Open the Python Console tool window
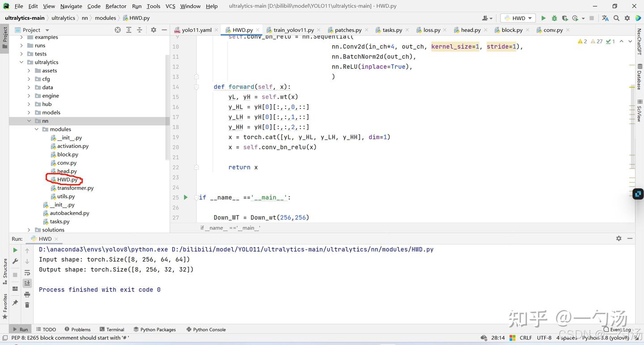 (206, 329)
